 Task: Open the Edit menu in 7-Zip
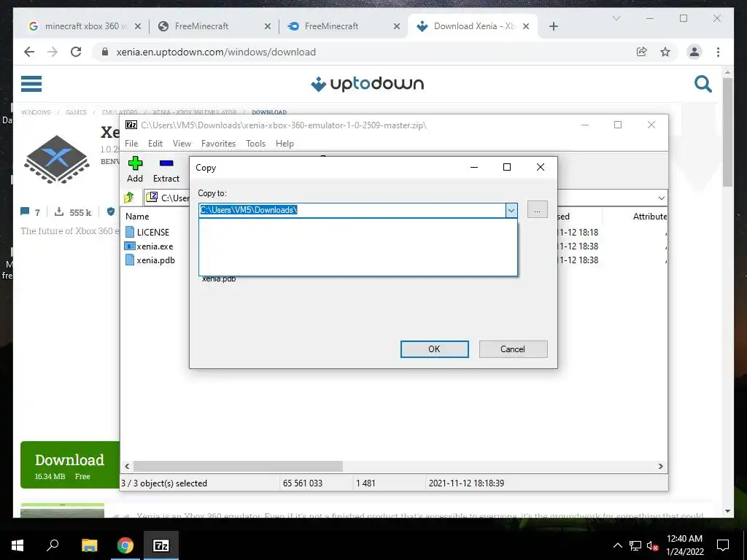click(155, 144)
